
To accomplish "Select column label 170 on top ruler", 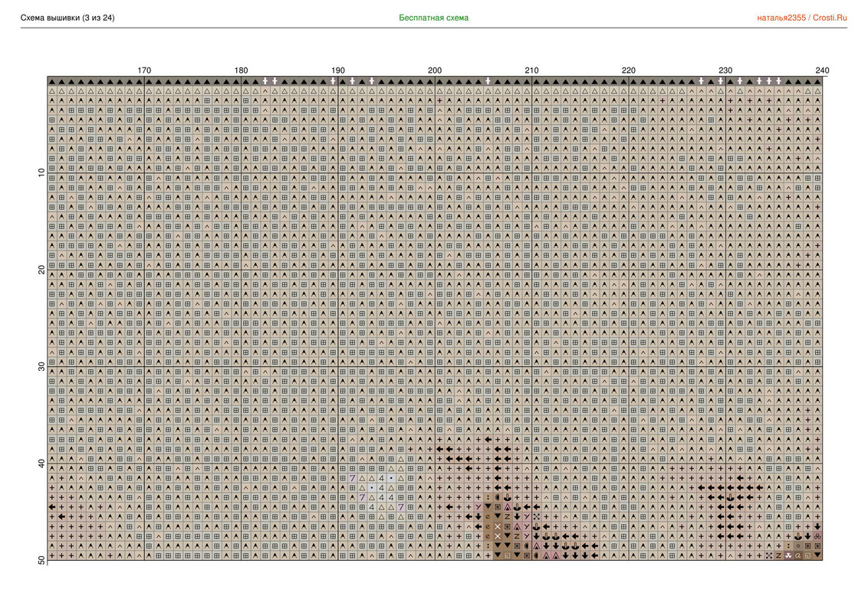I will (x=144, y=70).
